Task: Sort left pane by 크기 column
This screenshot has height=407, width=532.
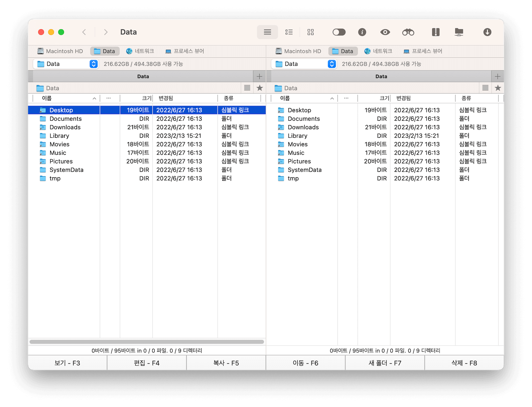Action: pos(136,98)
